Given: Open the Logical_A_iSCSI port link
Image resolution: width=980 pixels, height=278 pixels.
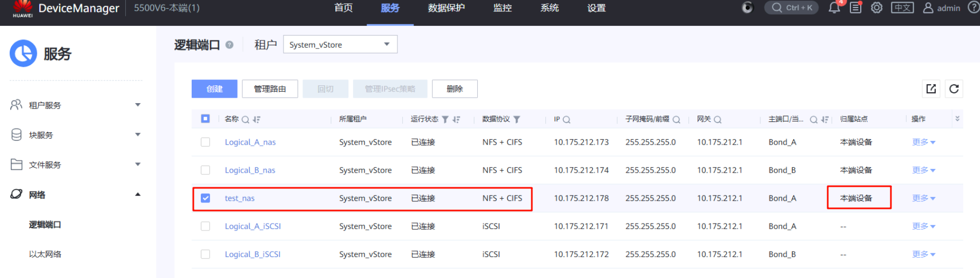Looking at the screenshot, I should 253,226.
